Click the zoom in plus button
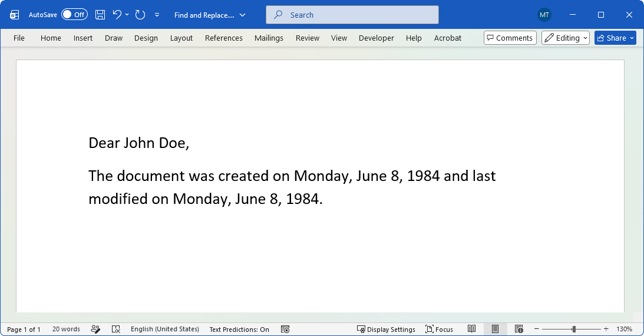Image resolution: width=644 pixels, height=336 pixels. [x=606, y=329]
